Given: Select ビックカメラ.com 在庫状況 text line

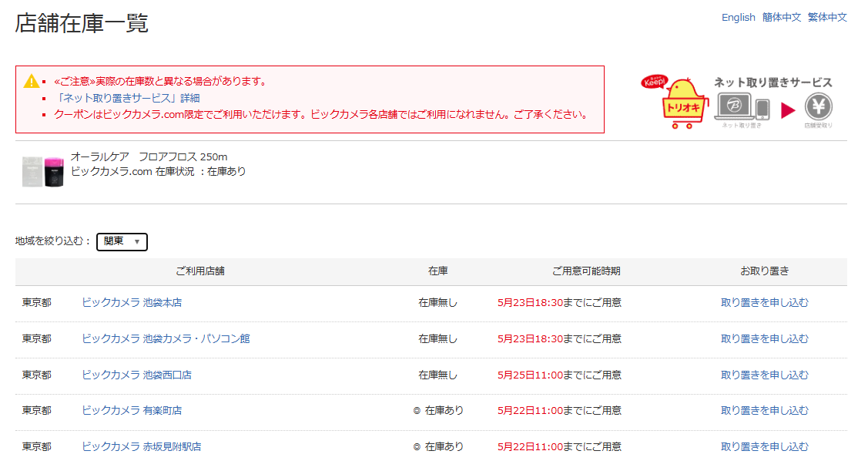Looking at the screenshot, I should click(159, 172).
